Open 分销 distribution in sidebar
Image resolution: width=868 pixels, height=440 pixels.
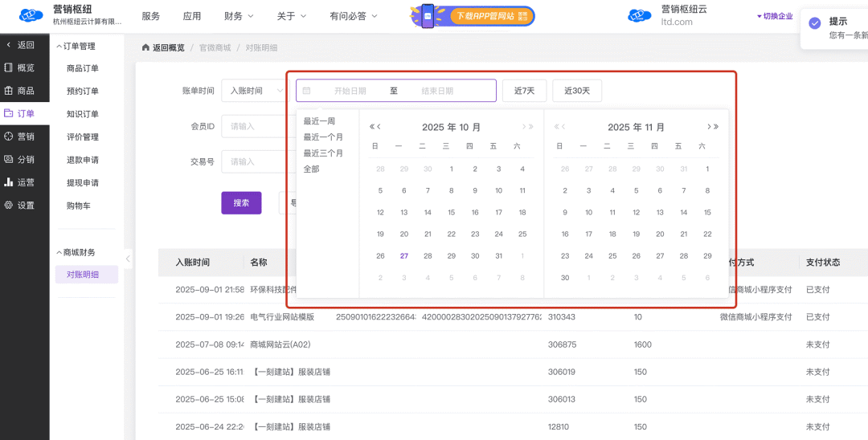[x=20, y=159]
